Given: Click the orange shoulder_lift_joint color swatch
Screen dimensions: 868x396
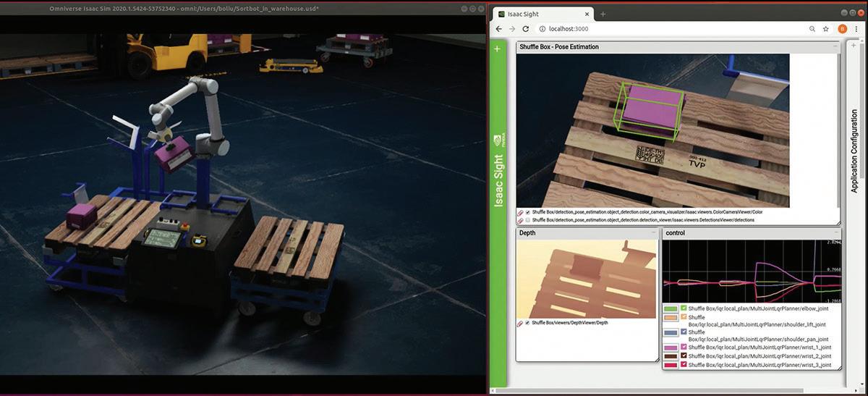Looking at the screenshot, I should tap(671, 317).
